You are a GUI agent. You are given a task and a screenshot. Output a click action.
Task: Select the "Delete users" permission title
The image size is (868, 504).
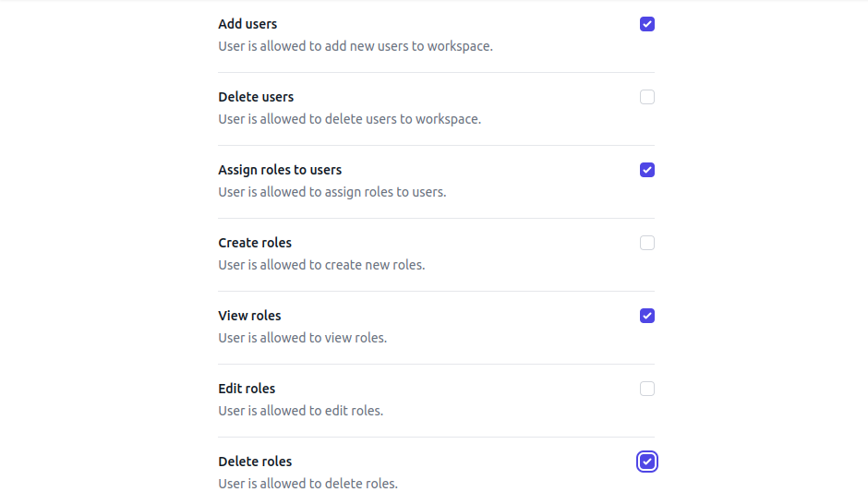click(256, 97)
